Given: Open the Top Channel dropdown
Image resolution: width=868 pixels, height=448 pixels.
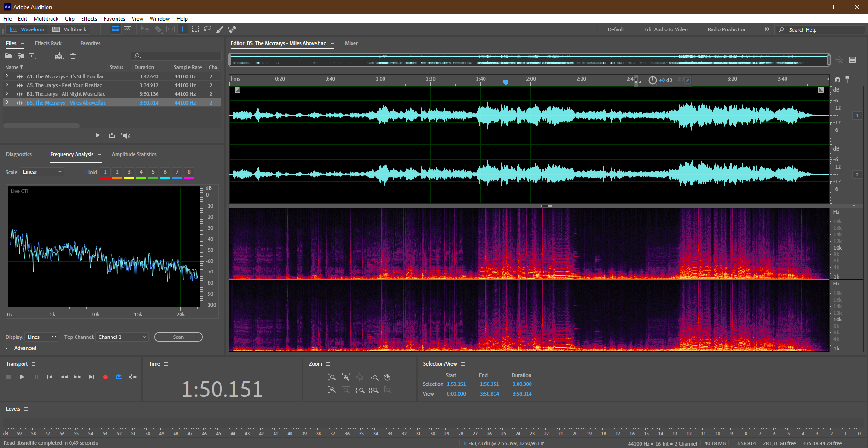Looking at the screenshot, I should point(122,337).
